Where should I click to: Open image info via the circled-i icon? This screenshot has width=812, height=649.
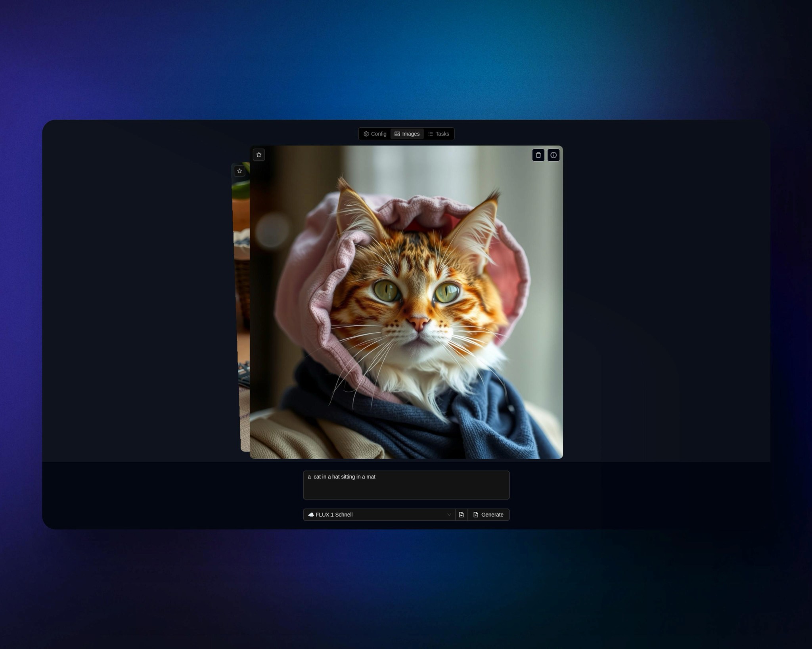pos(553,155)
